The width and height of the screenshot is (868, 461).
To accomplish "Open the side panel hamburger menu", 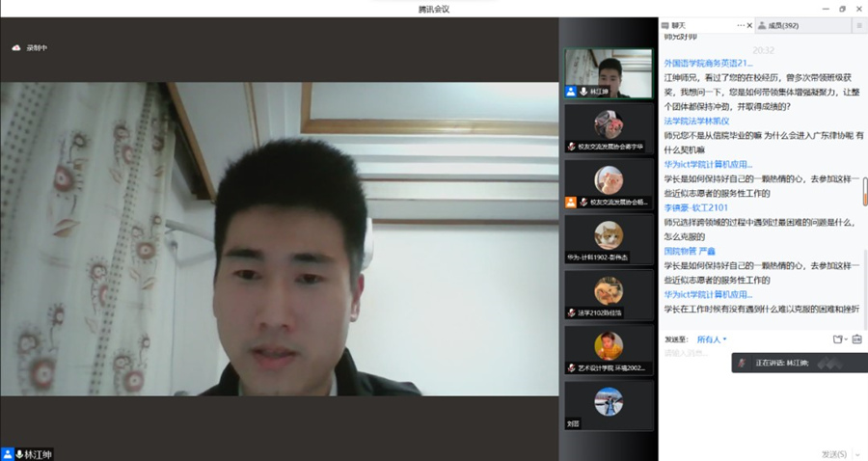I will 858,25.
